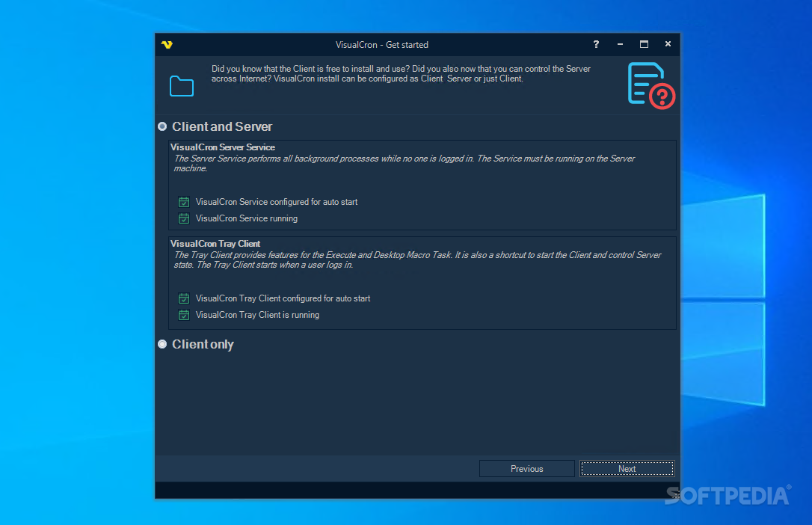Click the VisualCron Service running status icon
Image resolution: width=812 pixels, height=525 pixels.
184,218
